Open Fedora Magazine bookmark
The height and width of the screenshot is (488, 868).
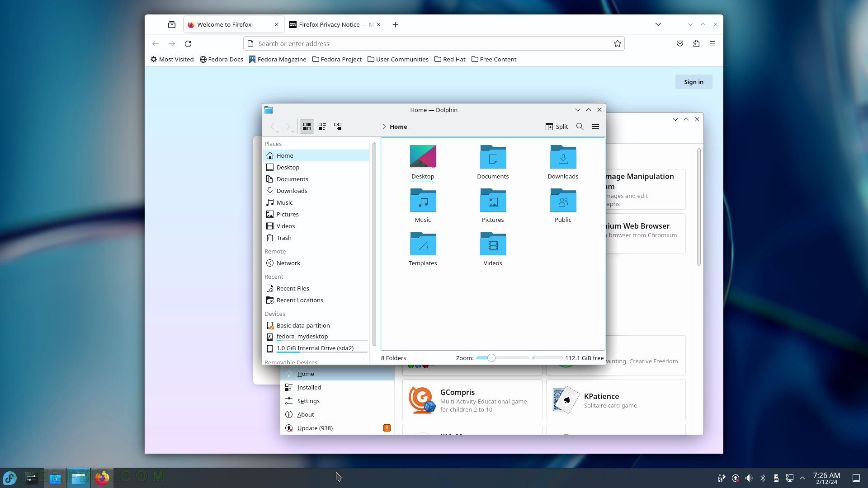[x=278, y=59]
